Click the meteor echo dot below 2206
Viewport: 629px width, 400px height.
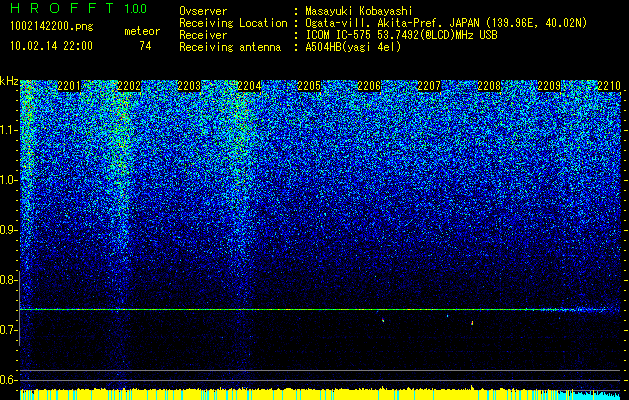(383, 320)
